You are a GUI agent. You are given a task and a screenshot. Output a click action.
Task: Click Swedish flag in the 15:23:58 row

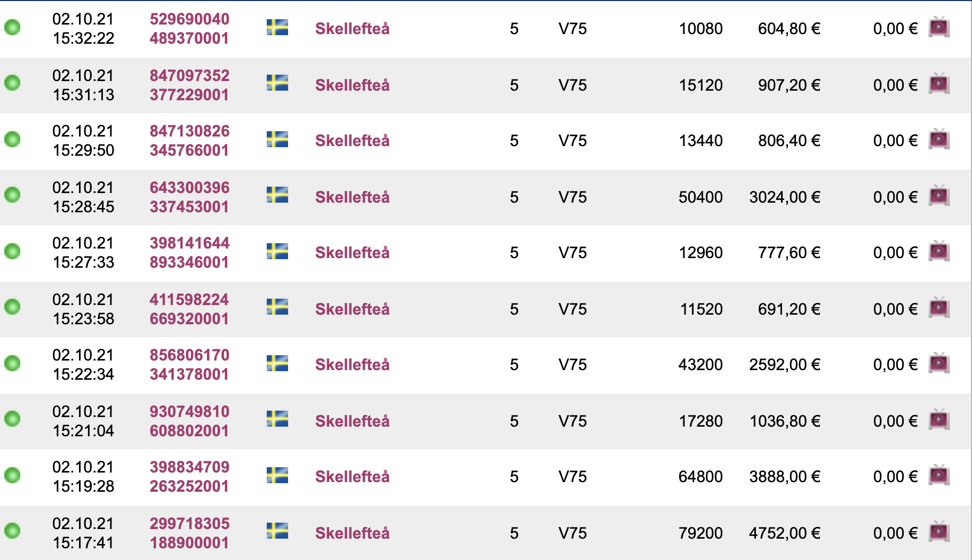coord(277,307)
